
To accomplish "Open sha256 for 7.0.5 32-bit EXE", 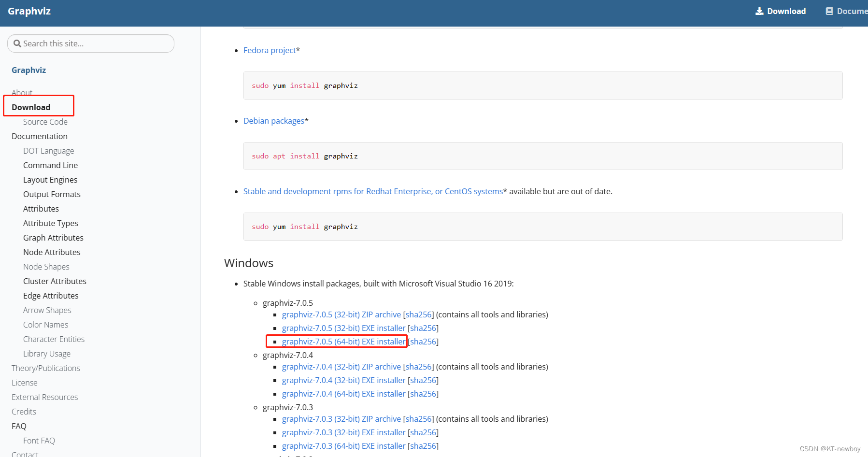I will pos(423,328).
